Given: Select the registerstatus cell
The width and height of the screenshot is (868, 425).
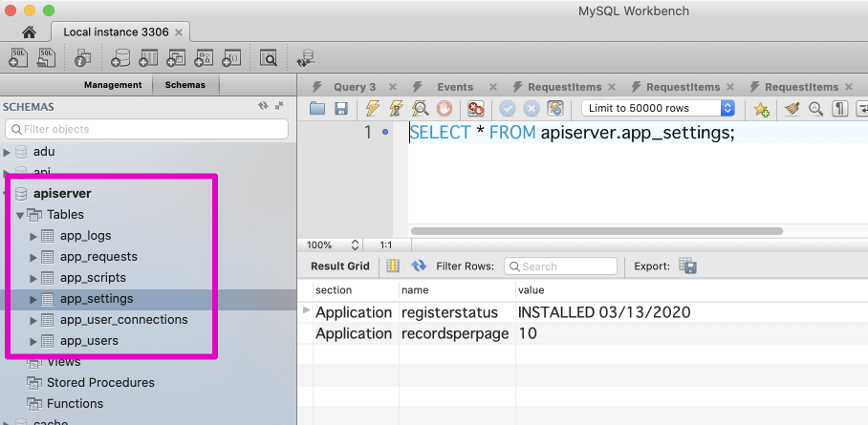Looking at the screenshot, I should 457,312.
